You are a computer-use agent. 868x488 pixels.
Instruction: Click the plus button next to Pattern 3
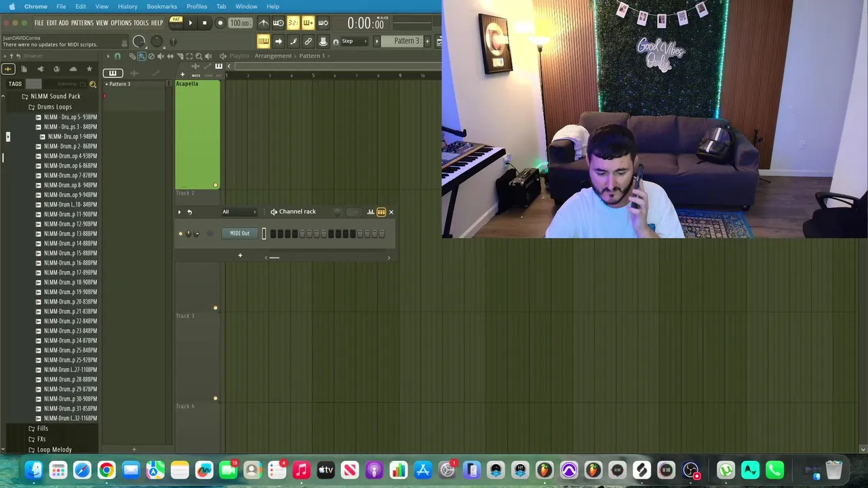click(x=427, y=41)
